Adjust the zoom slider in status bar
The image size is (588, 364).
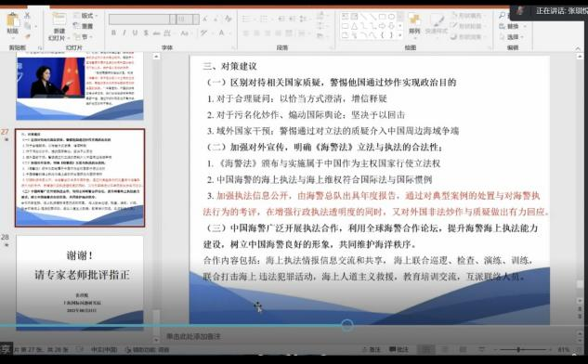point(518,349)
